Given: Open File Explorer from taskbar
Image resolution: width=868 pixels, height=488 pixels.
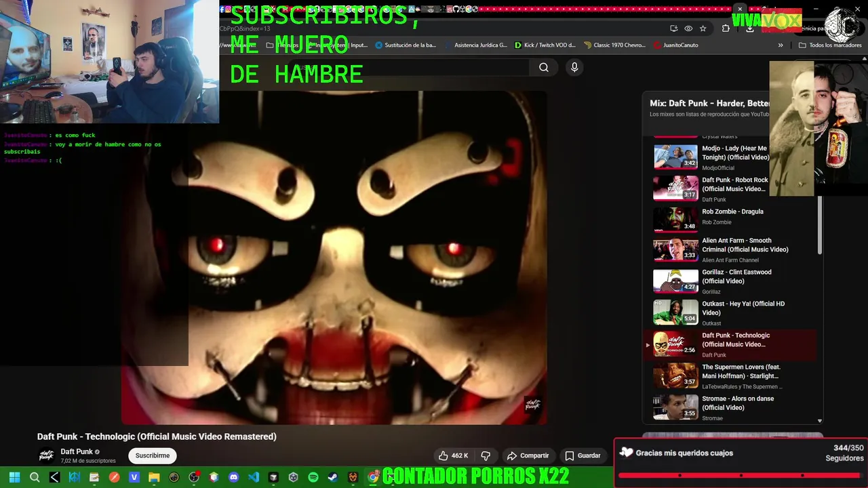Looking at the screenshot, I should pyautogui.click(x=154, y=477).
